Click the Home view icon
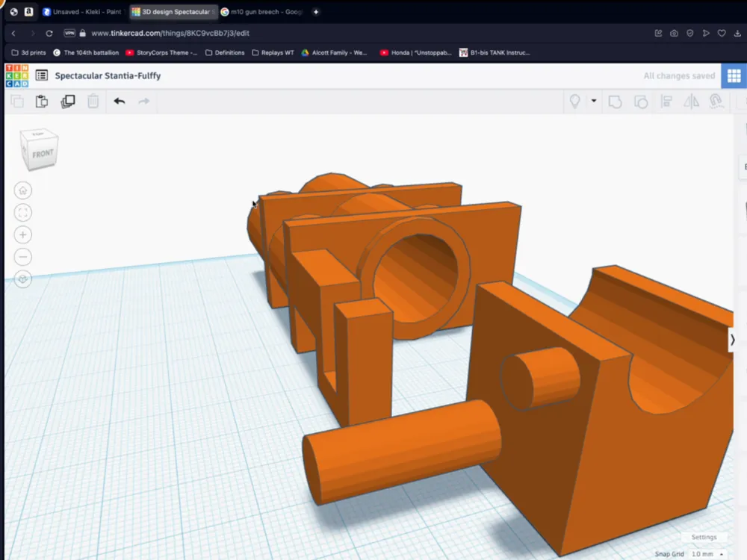The height and width of the screenshot is (560, 747). click(23, 190)
